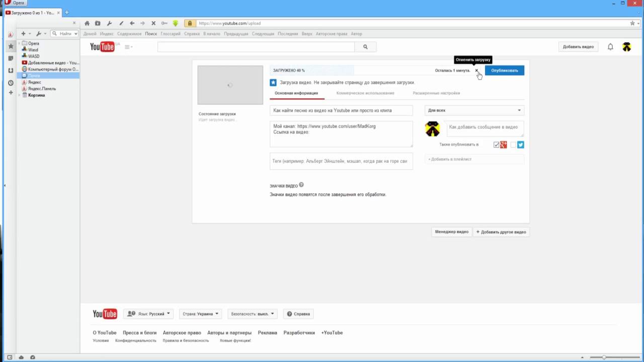644x362 pixels.
Task: Click the YouTube search input box
Action: click(x=256, y=47)
